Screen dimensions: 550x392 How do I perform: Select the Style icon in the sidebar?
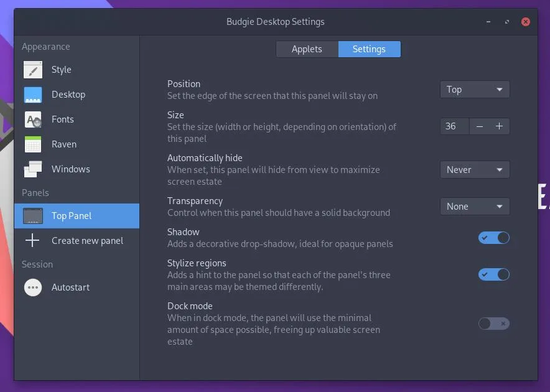(x=33, y=70)
